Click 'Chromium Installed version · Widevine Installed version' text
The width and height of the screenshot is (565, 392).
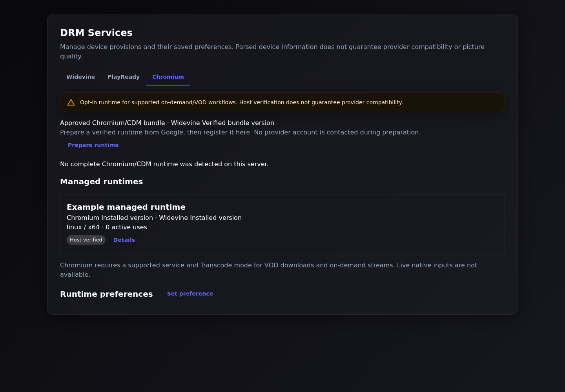pyautogui.click(x=154, y=218)
